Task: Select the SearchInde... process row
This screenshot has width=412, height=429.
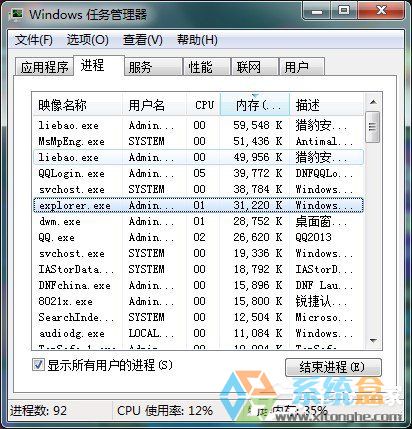Action: [x=198, y=317]
